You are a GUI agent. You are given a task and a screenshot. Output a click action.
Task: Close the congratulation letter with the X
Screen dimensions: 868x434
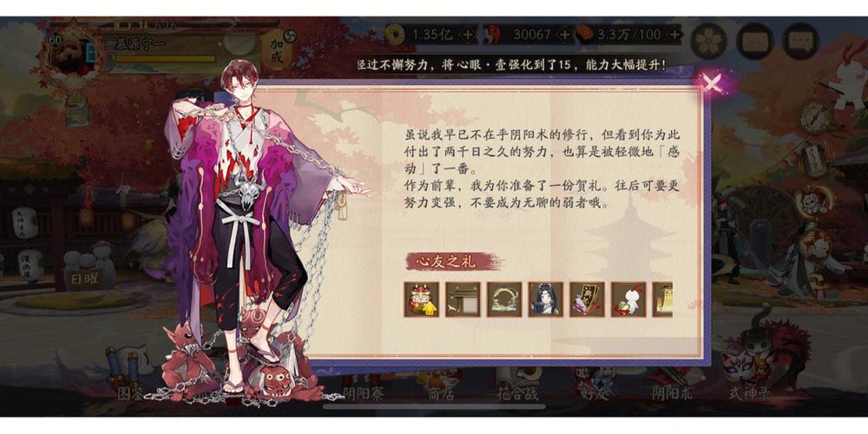[712, 83]
